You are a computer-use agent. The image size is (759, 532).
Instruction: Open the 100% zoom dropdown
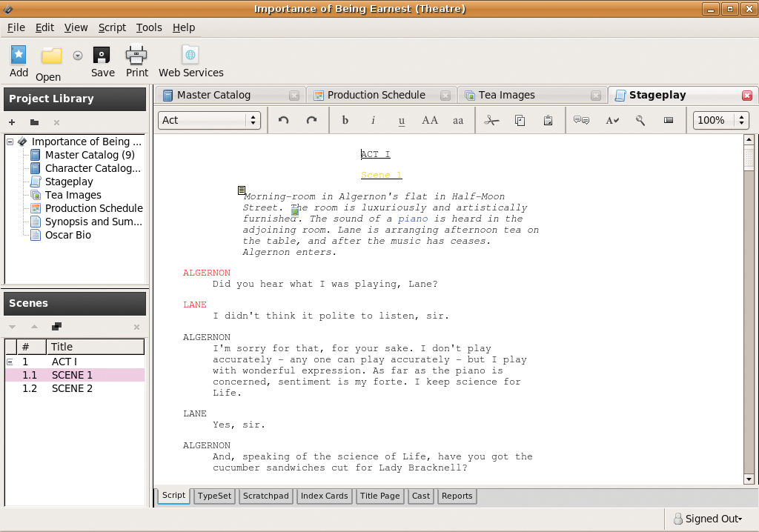pos(720,120)
